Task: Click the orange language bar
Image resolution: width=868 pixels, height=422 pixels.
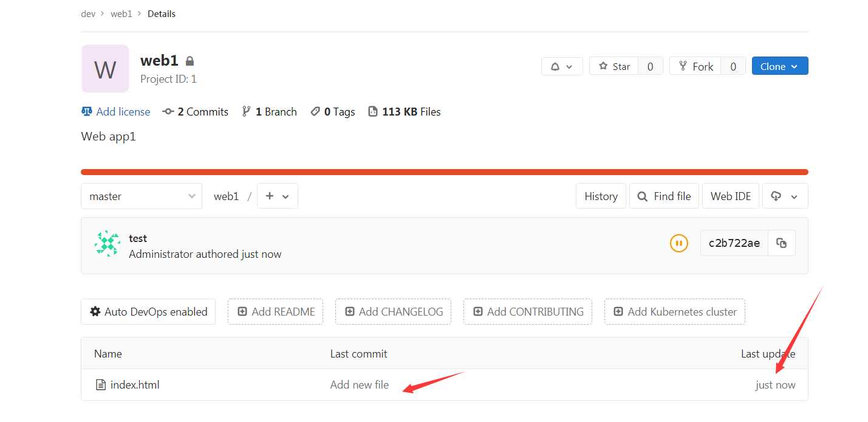Action: (x=445, y=172)
